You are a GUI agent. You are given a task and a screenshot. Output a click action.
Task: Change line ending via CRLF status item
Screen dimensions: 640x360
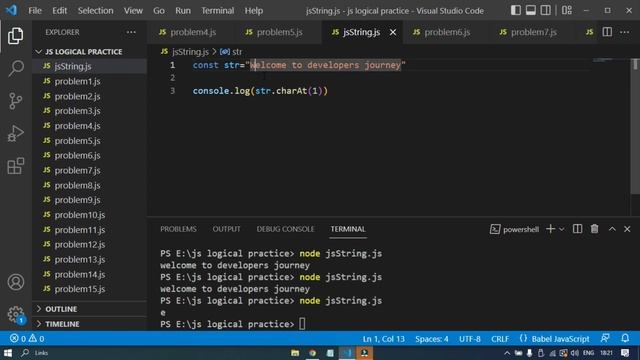(500, 339)
